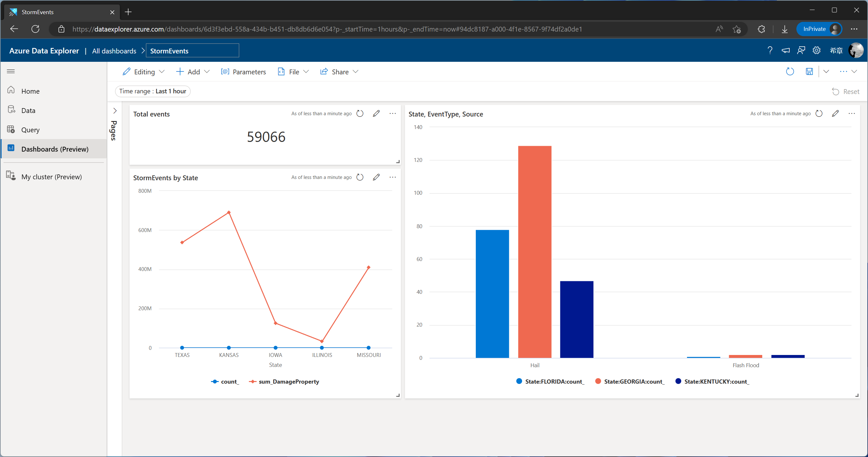Reload the page in the browser
This screenshot has height=457, width=868.
tap(35, 29)
